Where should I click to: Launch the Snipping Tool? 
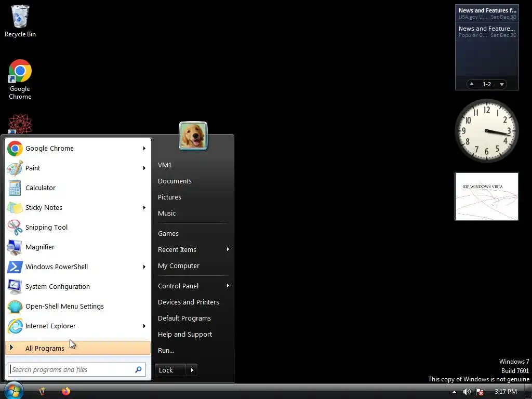click(78, 228)
